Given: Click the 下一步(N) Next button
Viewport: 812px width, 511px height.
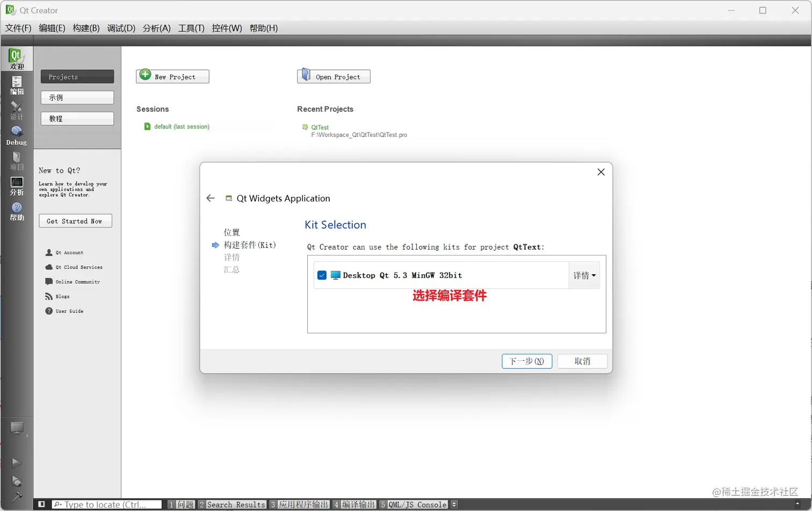Looking at the screenshot, I should [x=527, y=361].
